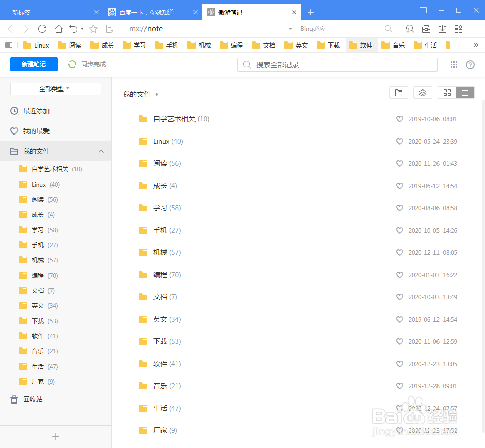Show more bookmarks with double chevron
The height and width of the screenshot is (448, 485).
476,45
